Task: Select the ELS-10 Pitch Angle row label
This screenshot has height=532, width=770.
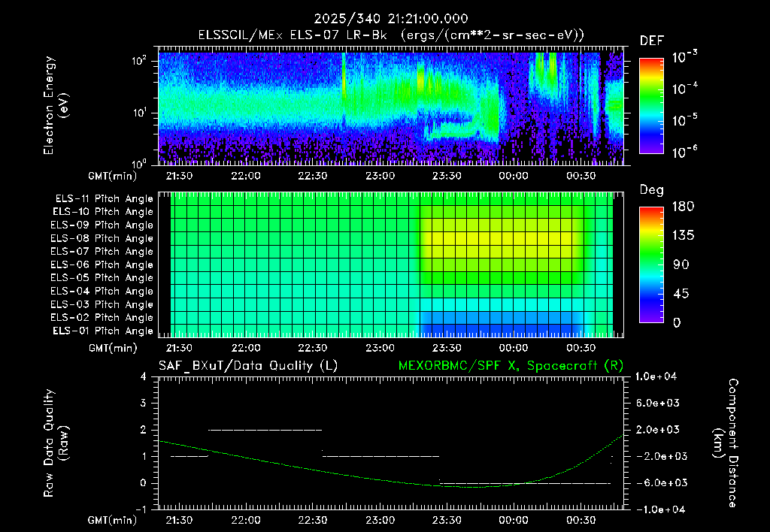Action: [x=103, y=212]
